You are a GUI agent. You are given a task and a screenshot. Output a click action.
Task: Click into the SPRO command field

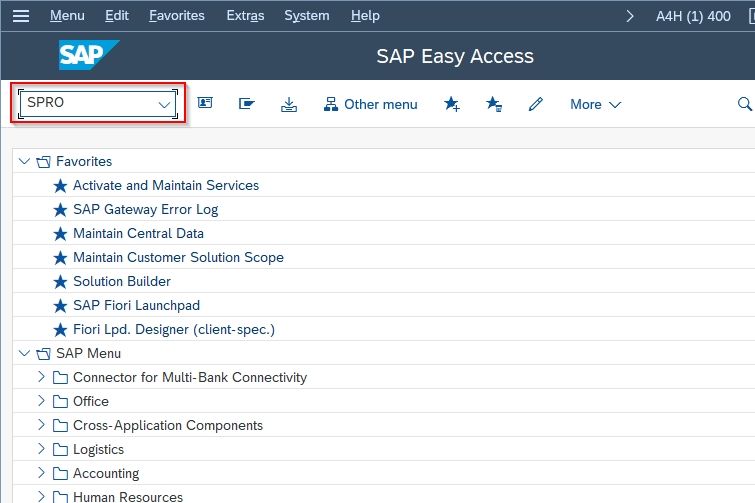91,103
